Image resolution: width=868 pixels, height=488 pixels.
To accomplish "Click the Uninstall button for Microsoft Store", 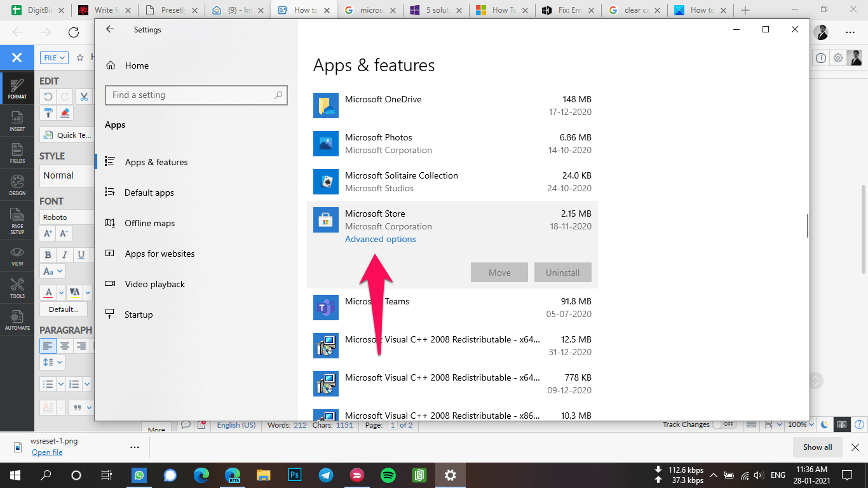I will [x=563, y=273].
